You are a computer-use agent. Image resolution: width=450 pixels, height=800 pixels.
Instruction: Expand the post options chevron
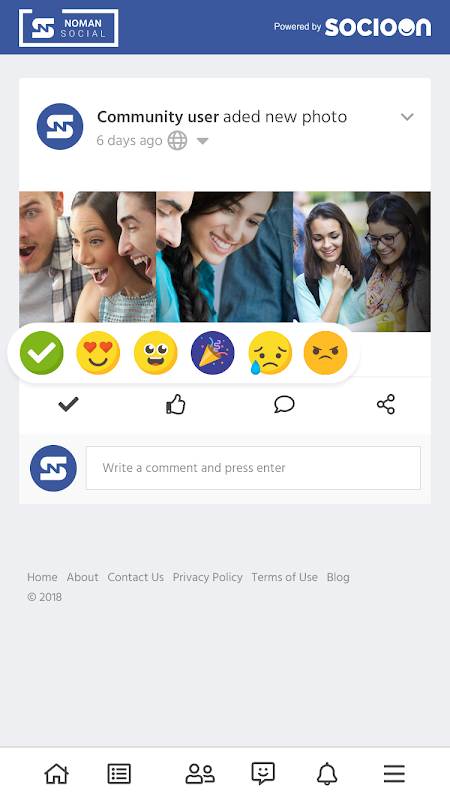[x=407, y=117]
